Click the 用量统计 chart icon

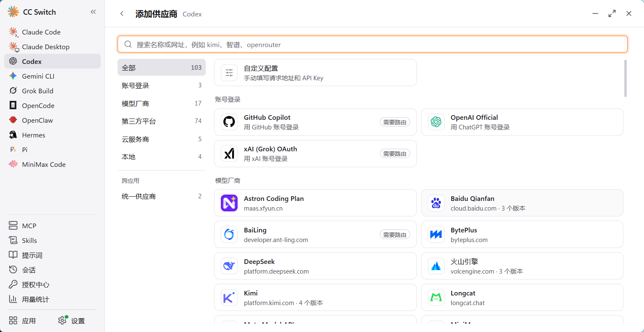(x=13, y=299)
